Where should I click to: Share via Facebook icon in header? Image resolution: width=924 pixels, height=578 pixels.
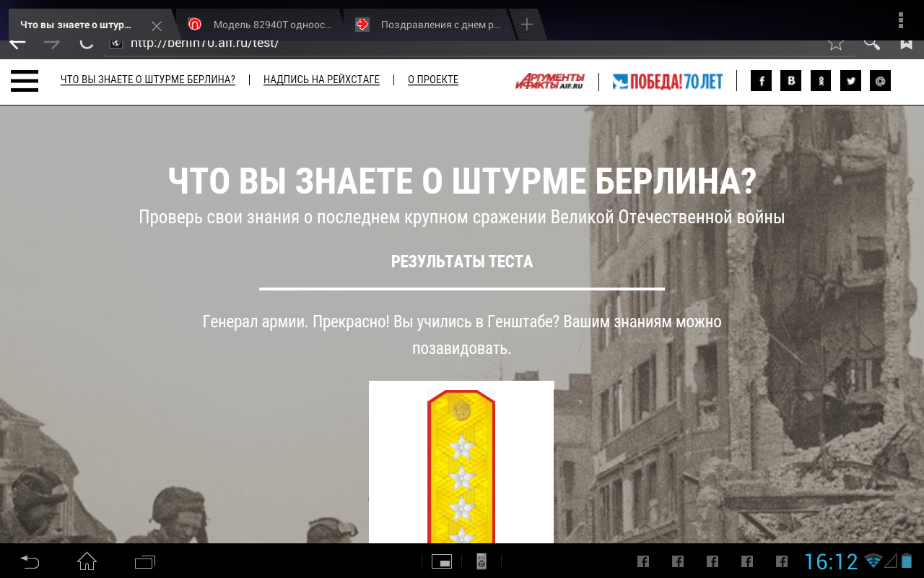click(761, 80)
